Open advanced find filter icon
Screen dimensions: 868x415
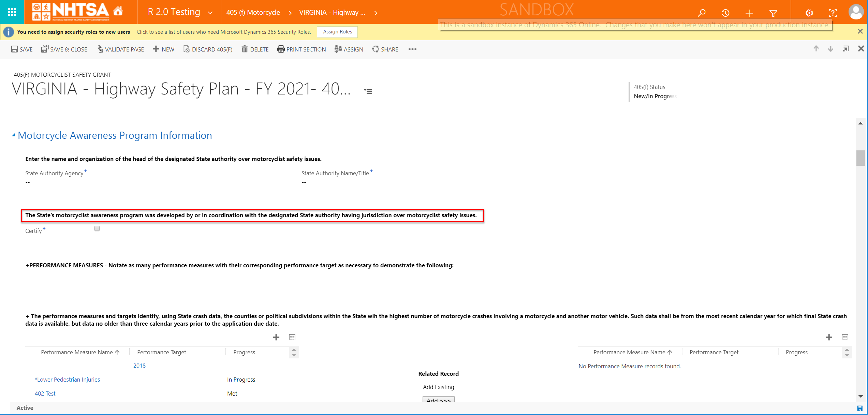[773, 13]
